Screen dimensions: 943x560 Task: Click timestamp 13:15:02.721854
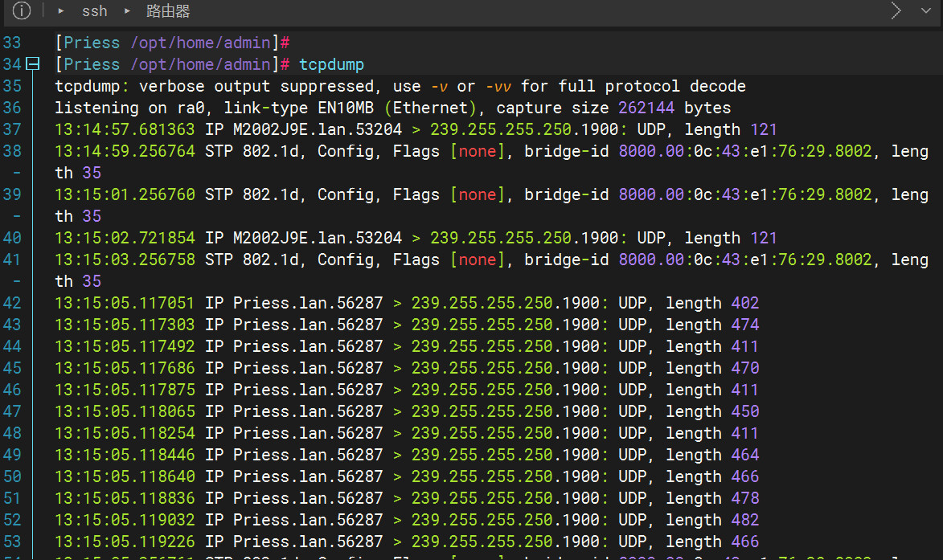pos(125,237)
